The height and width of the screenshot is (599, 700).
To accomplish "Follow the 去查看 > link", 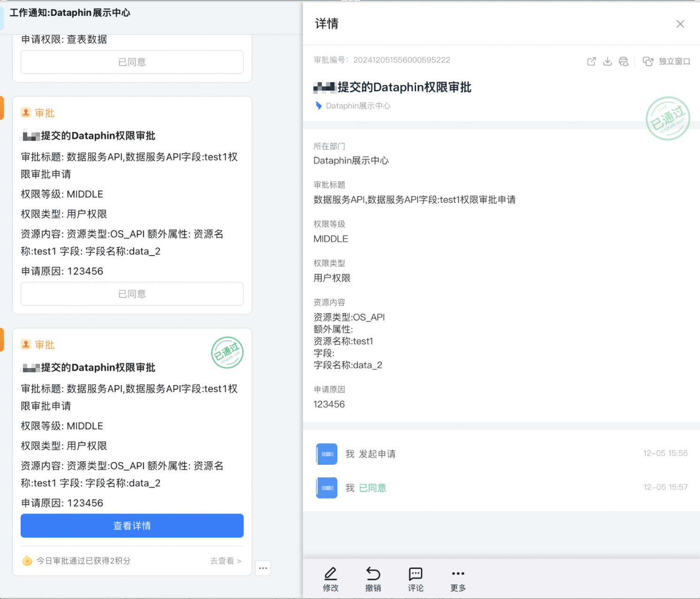I will point(226,561).
